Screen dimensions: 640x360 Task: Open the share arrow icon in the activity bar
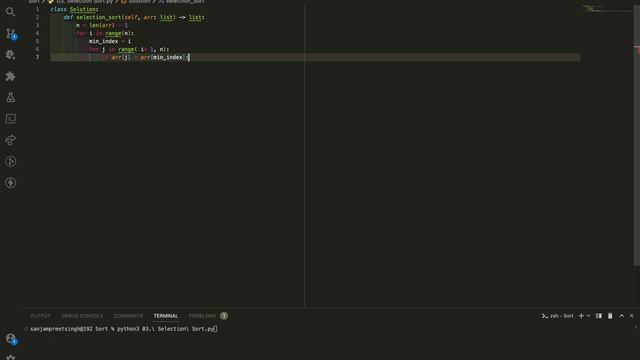[10, 140]
